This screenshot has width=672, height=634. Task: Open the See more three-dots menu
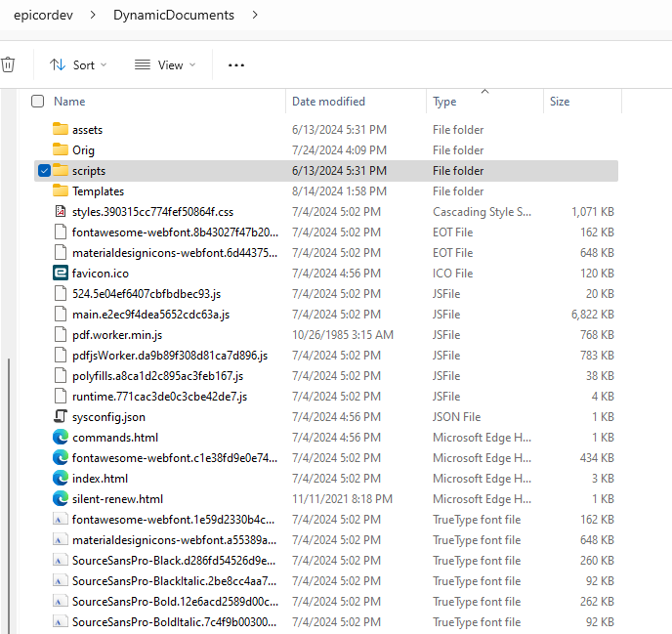[236, 65]
